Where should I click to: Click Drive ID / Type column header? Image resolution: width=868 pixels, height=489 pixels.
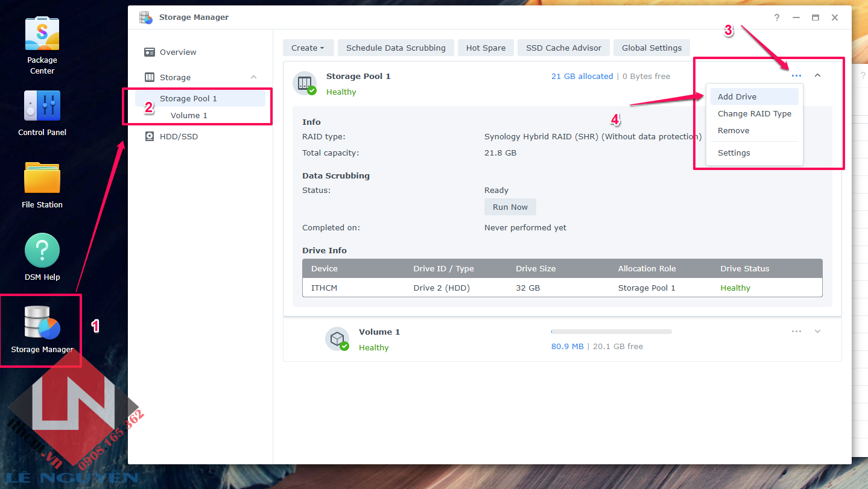click(443, 268)
